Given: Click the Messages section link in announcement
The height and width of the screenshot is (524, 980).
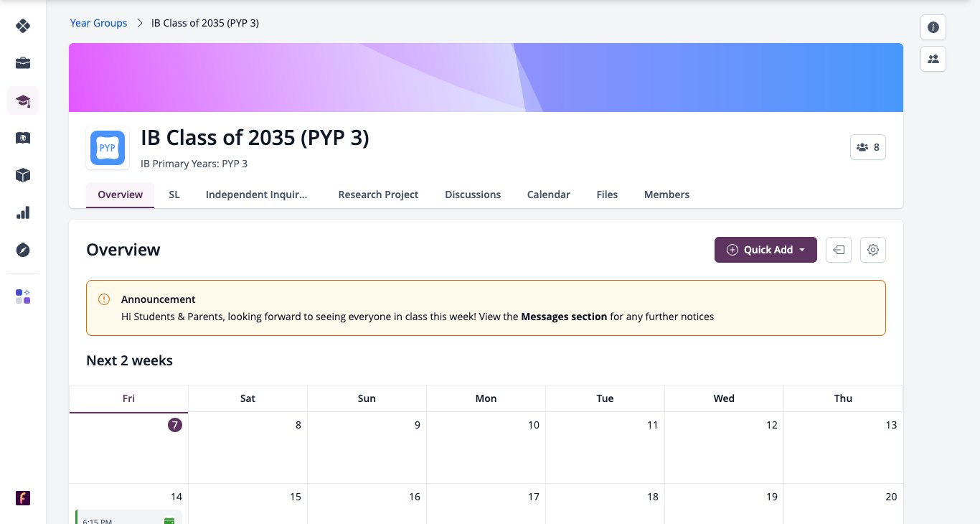Looking at the screenshot, I should pos(564,317).
